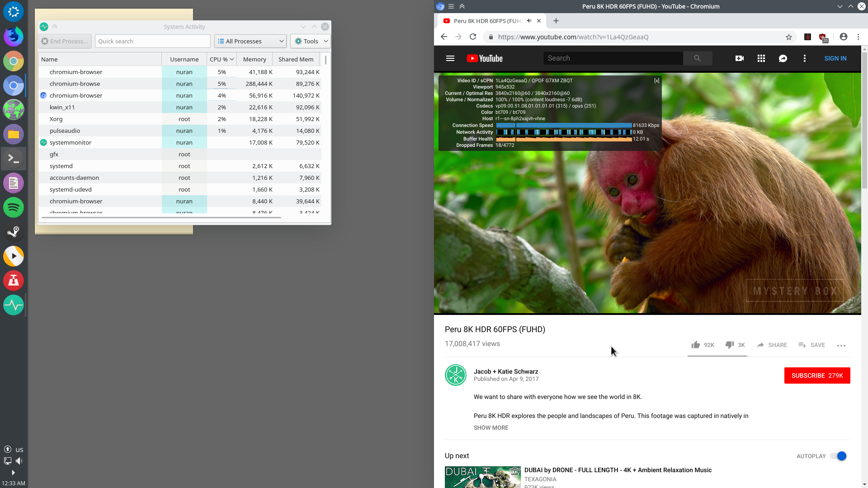This screenshot has width=868, height=488.
Task: Open the All Processes filter dropdown
Action: tap(250, 41)
